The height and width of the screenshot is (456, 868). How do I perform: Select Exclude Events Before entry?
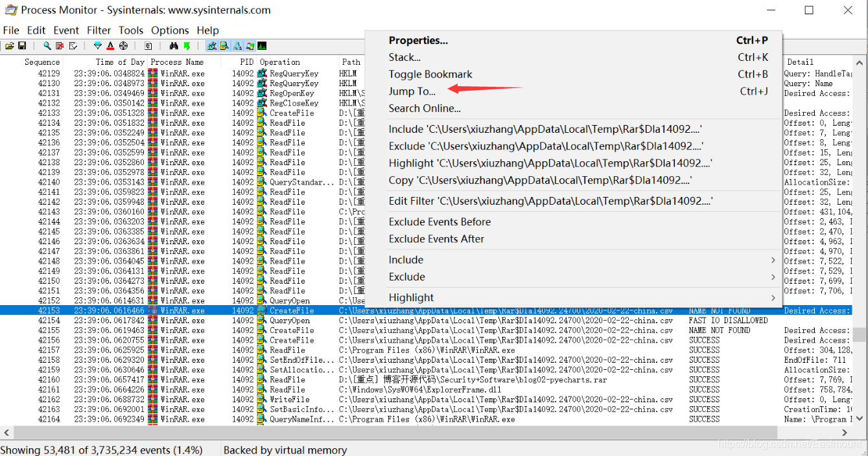click(440, 222)
